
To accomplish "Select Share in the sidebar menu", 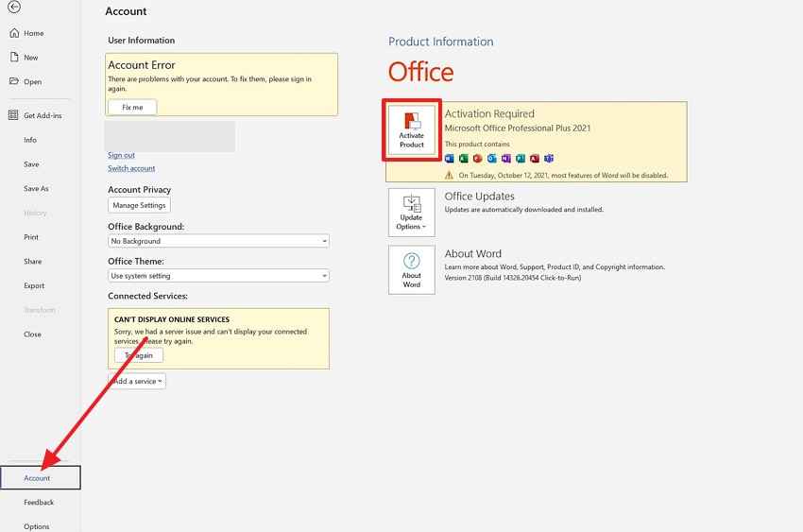I will 33,261.
